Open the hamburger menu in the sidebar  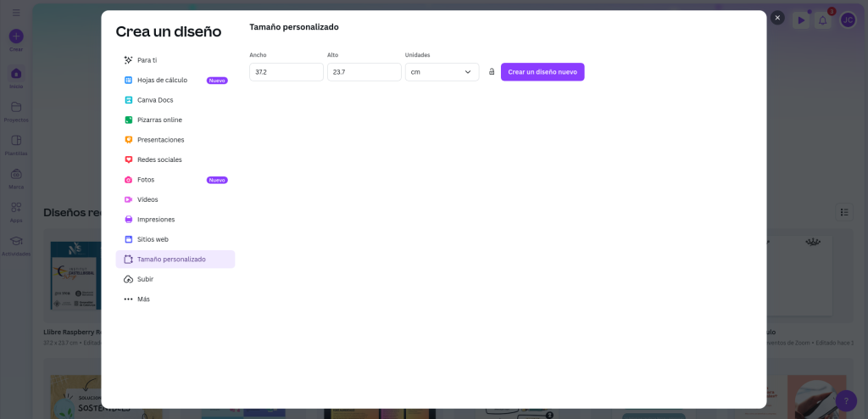(16, 12)
